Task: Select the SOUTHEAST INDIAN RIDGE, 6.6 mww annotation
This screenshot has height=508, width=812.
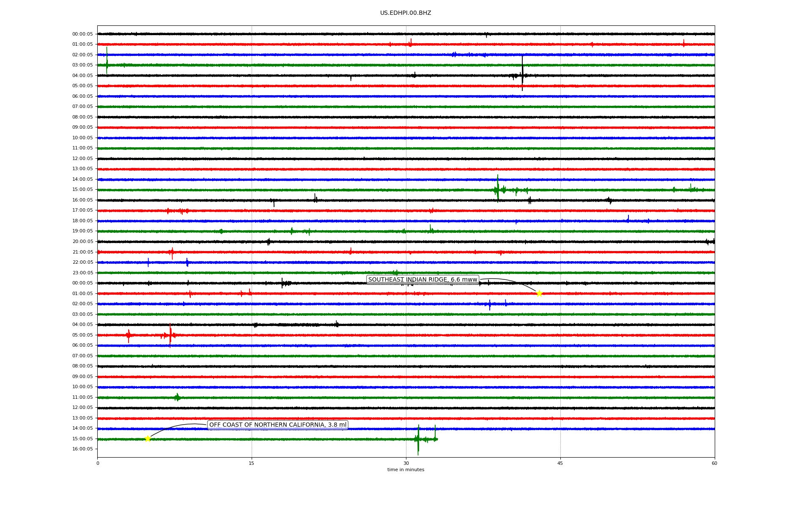Action: click(x=422, y=280)
